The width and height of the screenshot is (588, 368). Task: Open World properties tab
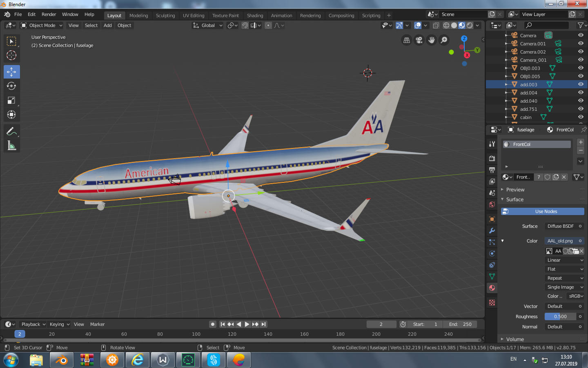[x=492, y=204]
